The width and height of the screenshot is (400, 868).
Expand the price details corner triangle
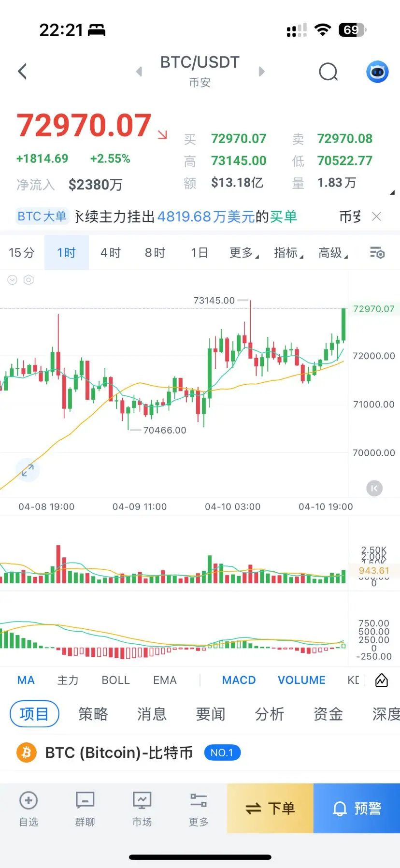point(392,192)
